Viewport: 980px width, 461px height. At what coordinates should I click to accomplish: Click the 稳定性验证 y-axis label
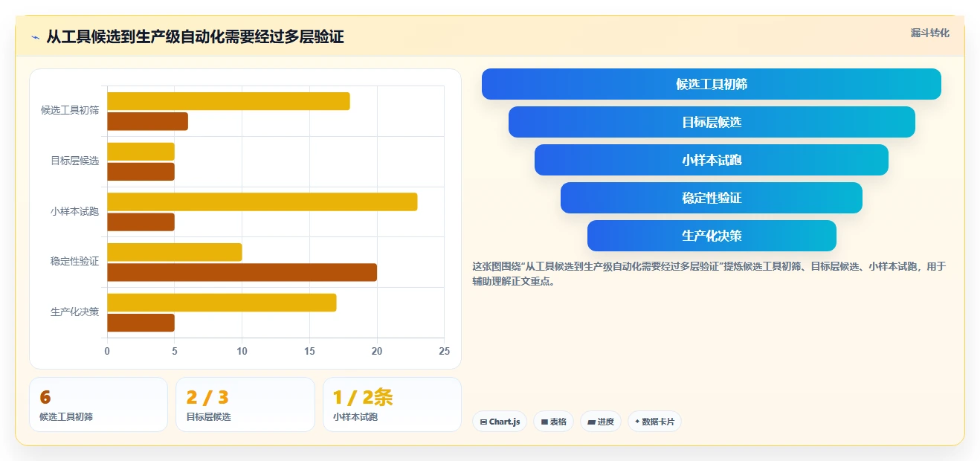pos(74,261)
